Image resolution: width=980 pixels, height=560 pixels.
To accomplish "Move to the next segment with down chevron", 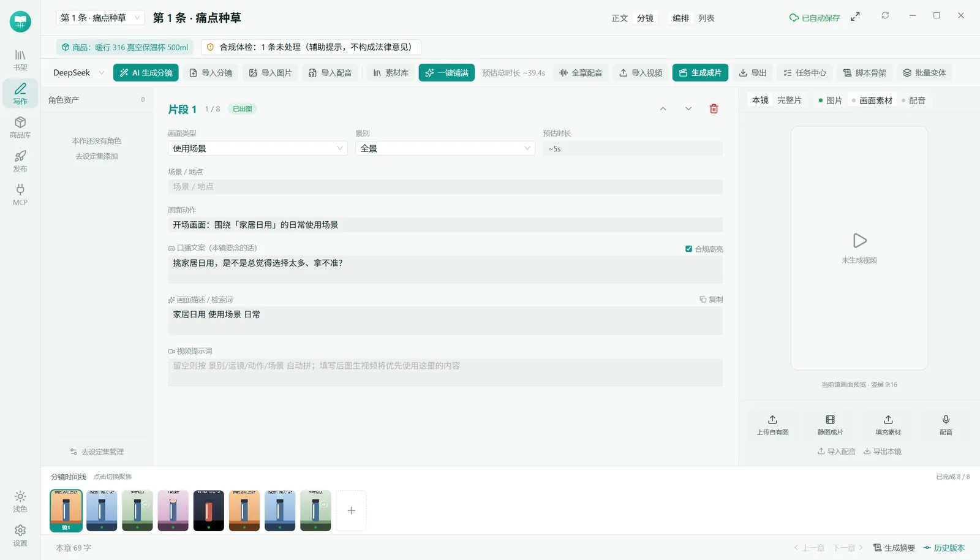I will (x=688, y=109).
